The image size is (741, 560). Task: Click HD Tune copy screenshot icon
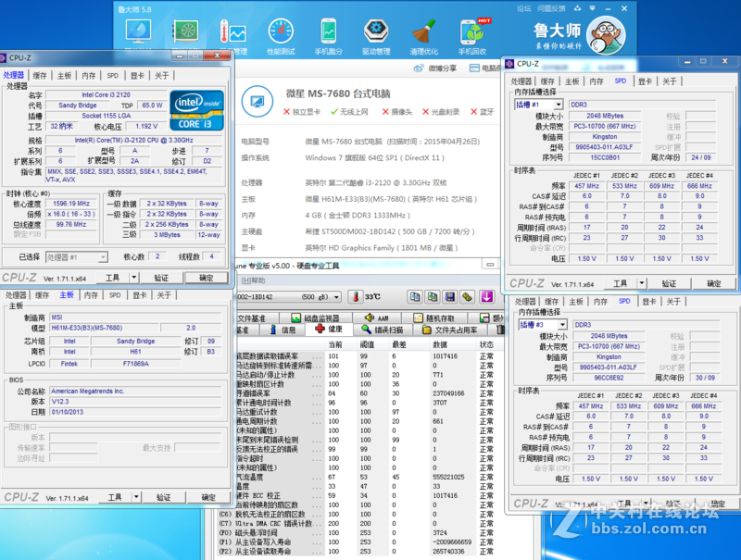(432, 296)
